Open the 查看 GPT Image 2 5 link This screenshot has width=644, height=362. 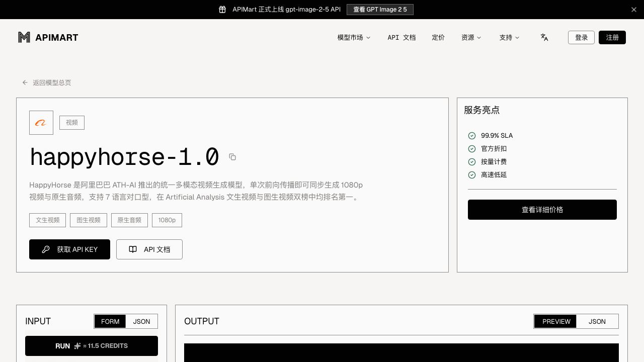point(380,10)
